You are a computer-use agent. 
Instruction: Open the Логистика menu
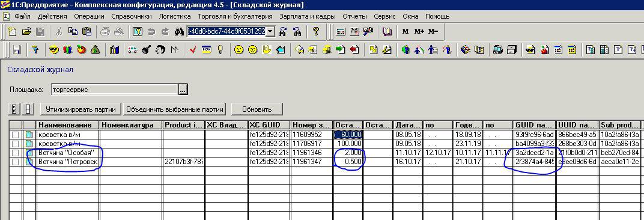(175, 16)
